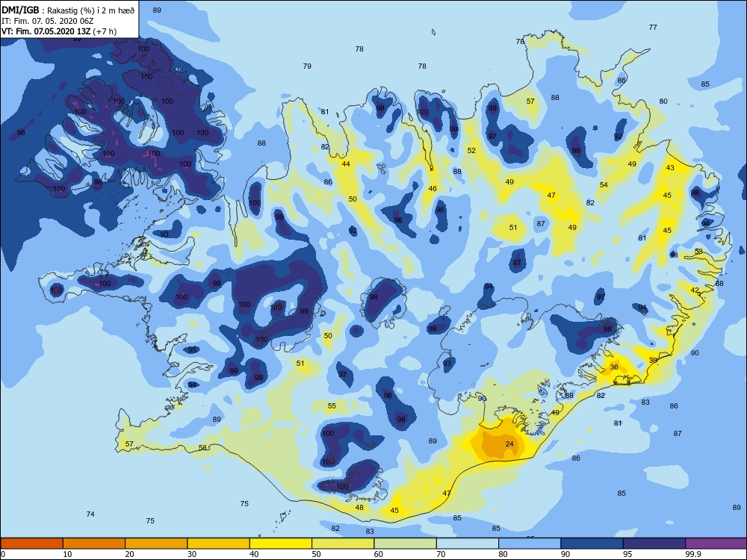Image resolution: width=747 pixels, height=560 pixels.
Task: Click the legend tick label '99.9'
Action: click(692, 554)
